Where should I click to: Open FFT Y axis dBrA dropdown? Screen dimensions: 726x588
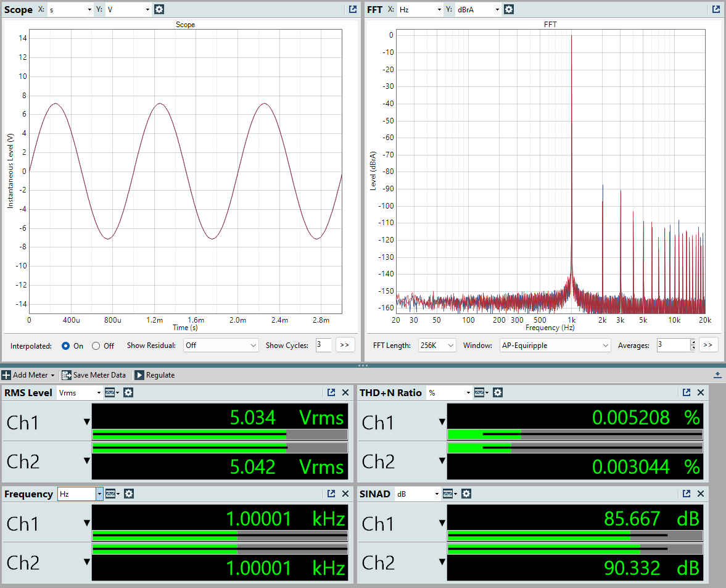click(x=478, y=9)
